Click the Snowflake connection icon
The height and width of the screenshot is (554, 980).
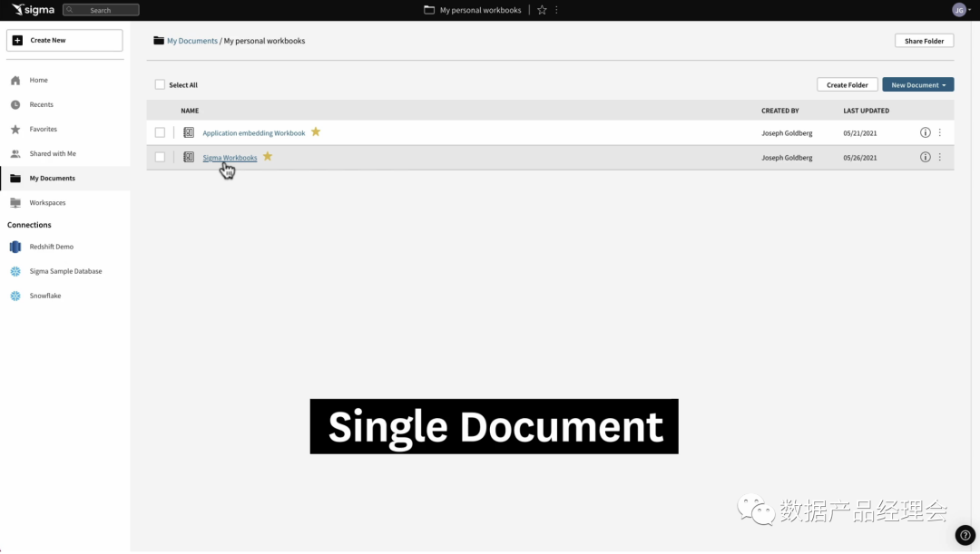click(15, 296)
